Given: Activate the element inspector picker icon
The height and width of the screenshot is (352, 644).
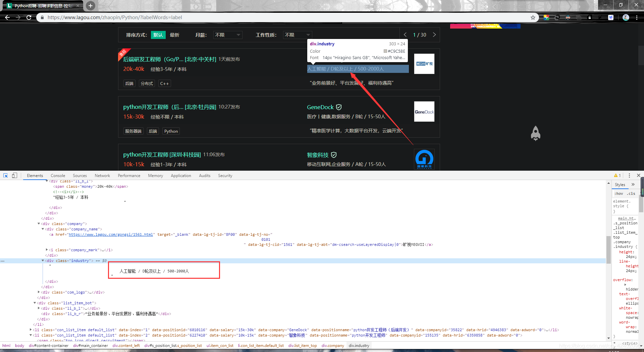Looking at the screenshot, I should point(5,175).
